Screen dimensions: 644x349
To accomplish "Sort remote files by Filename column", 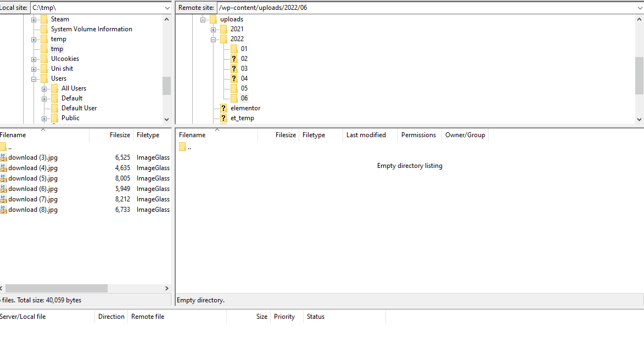I will 217,135.
